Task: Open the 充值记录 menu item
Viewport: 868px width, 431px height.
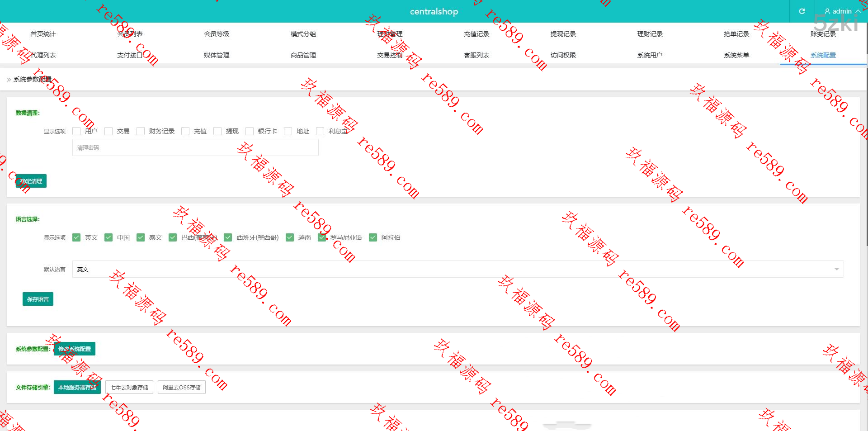Action: coord(476,34)
